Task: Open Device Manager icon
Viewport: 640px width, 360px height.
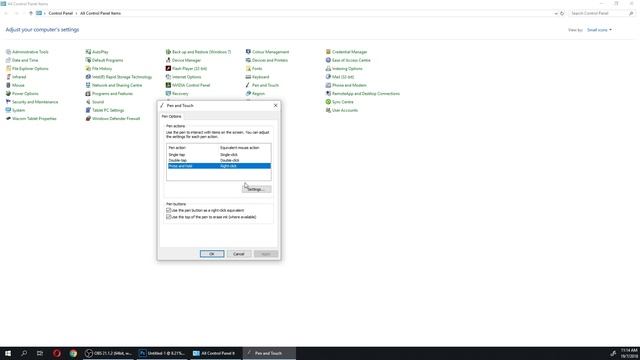Action: (x=168, y=60)
